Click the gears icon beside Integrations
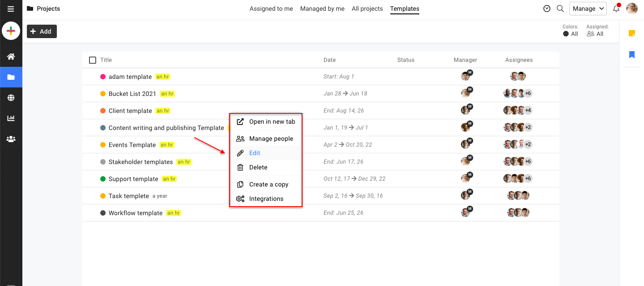This screenshot has height=286, width=644. 240,199
